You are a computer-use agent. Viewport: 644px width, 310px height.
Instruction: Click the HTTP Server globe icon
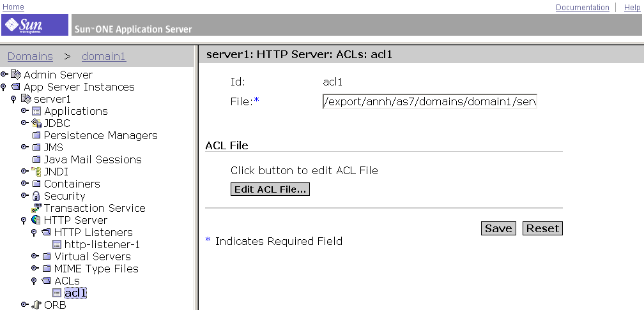coord(36,220)
